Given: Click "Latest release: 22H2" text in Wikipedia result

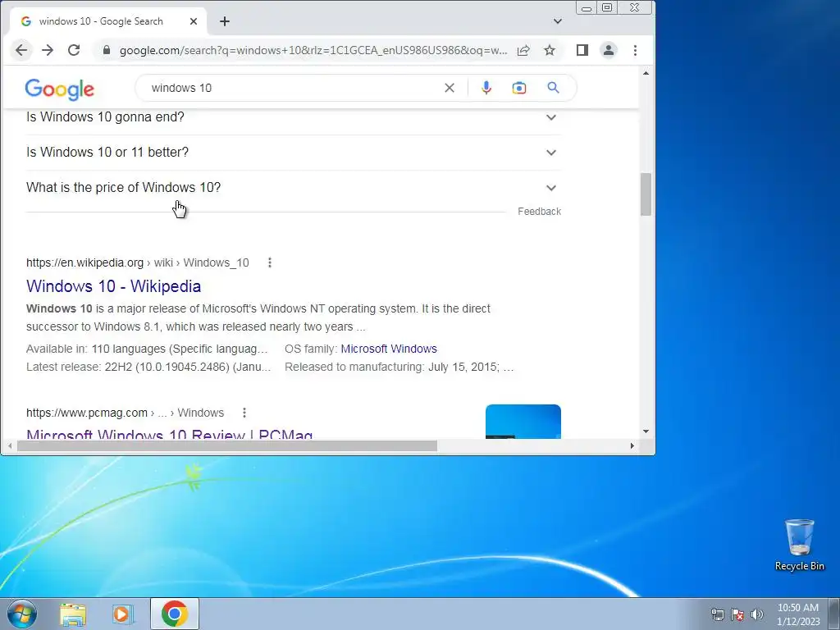Looking at the screenshot, I should (148, 367).
